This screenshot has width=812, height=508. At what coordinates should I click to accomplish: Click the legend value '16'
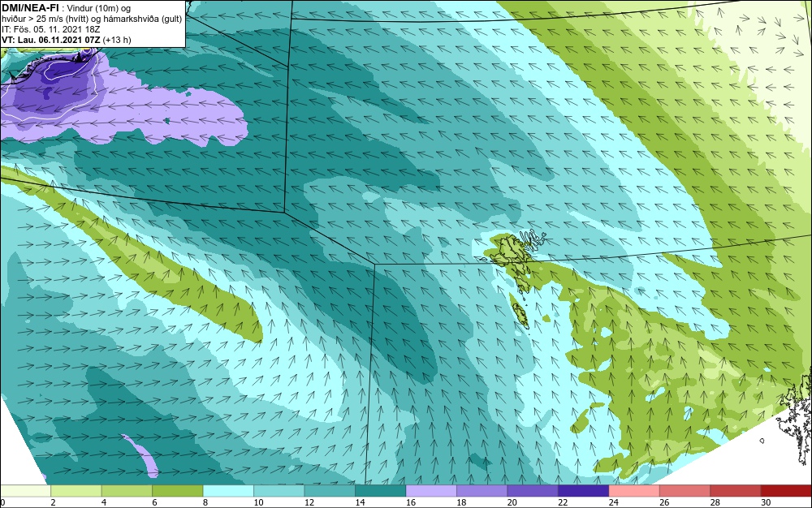point(411,502)
